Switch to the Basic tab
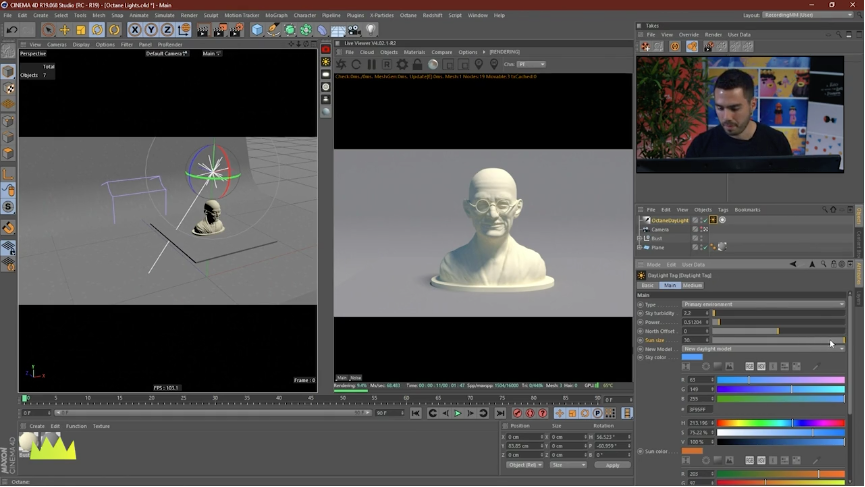 click(648, 286)
